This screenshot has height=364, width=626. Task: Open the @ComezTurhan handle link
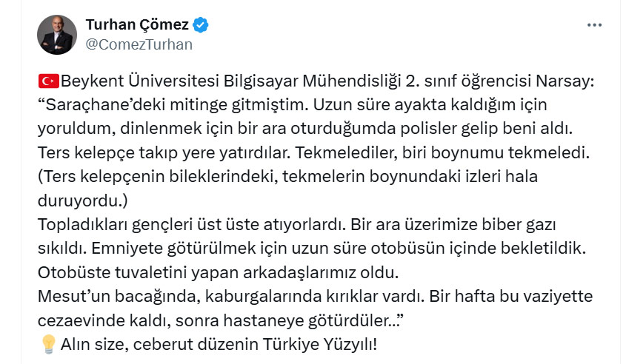tap(139, 44)
